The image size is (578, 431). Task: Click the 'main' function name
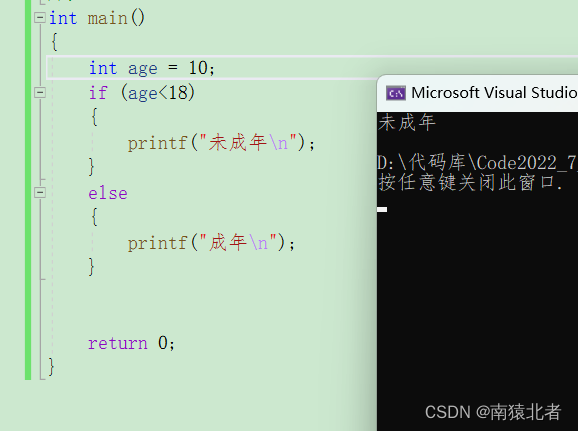pyautogui.click(x=107, y=18)
